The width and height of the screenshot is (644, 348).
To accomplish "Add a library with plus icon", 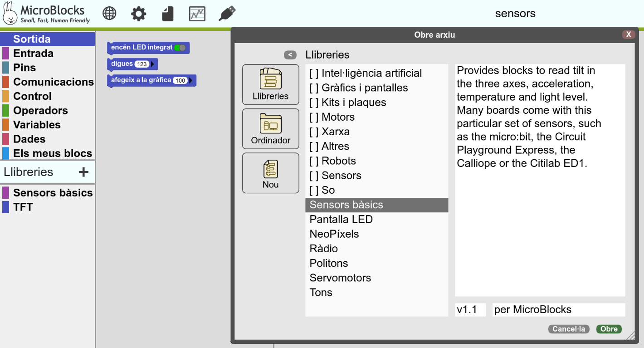I will 83,172.
